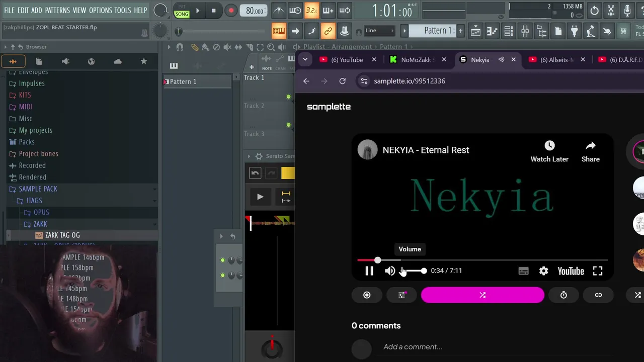
Task: Click the FL Studio record button
Action: coord(231,11)
